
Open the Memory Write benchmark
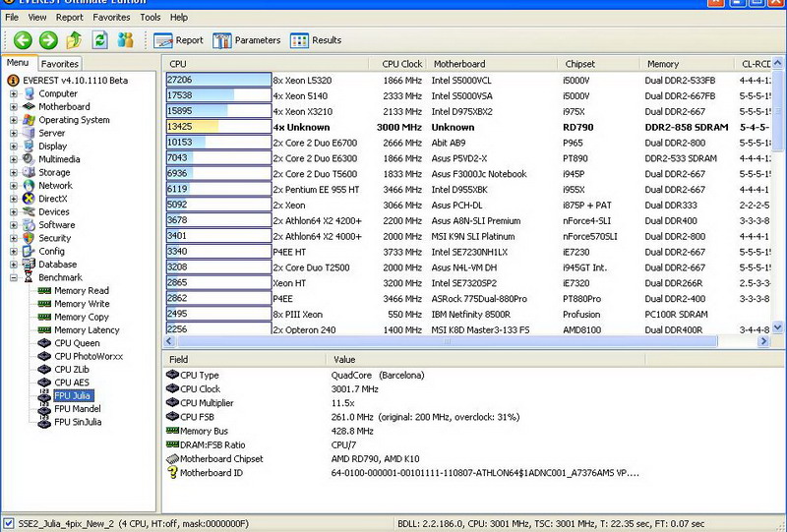click(x=82, y=304)
